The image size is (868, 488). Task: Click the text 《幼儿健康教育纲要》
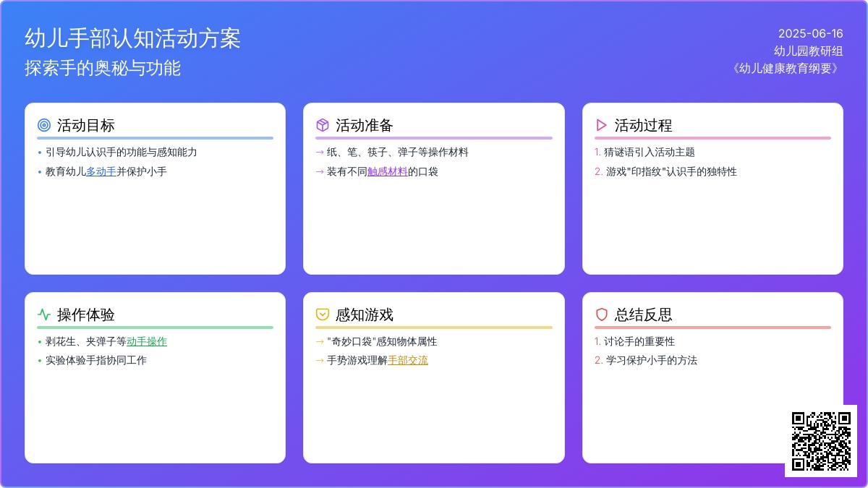[786, 68]
